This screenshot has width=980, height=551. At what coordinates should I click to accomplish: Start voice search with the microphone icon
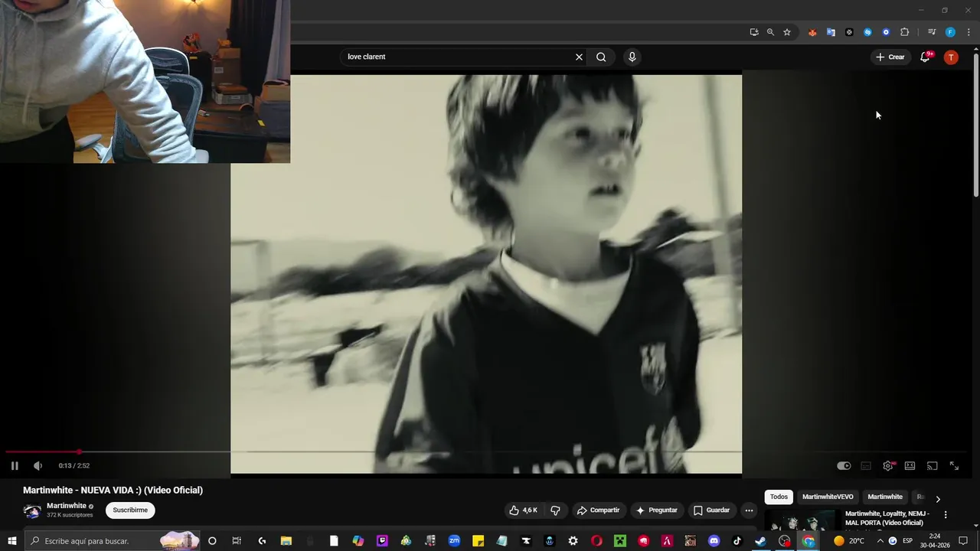[x=632, y=57]
